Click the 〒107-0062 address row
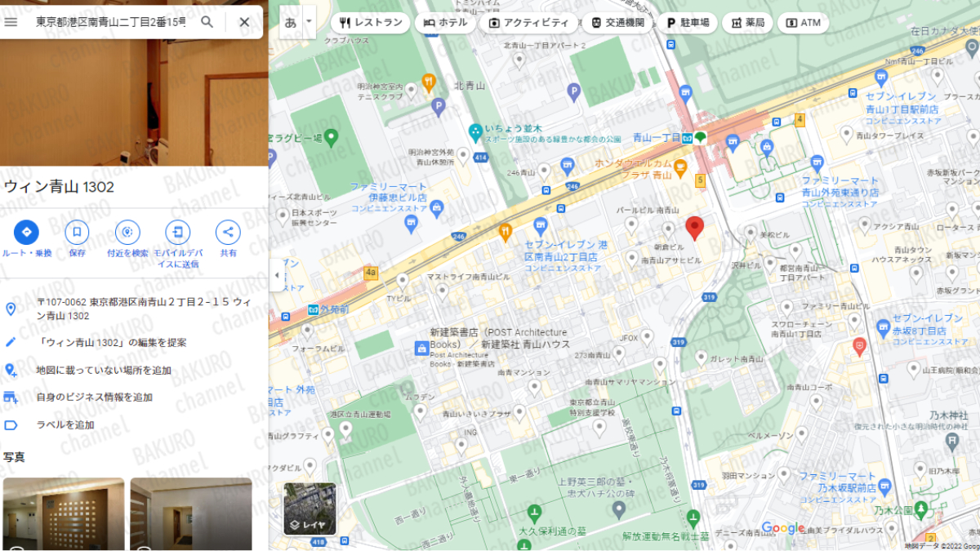The height and width of the screenshot is (551, 980). pyautogui.click(x=134, y=309)
